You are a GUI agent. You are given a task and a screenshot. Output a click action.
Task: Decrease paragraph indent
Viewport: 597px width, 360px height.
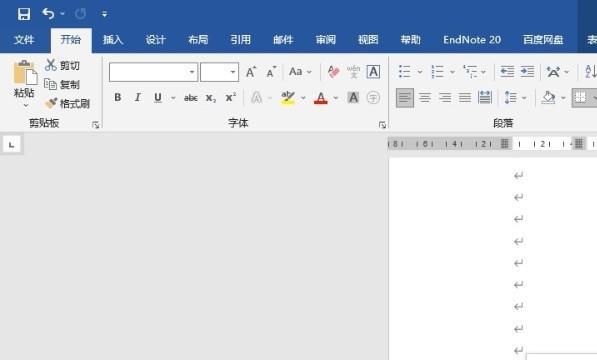[507, 72]
